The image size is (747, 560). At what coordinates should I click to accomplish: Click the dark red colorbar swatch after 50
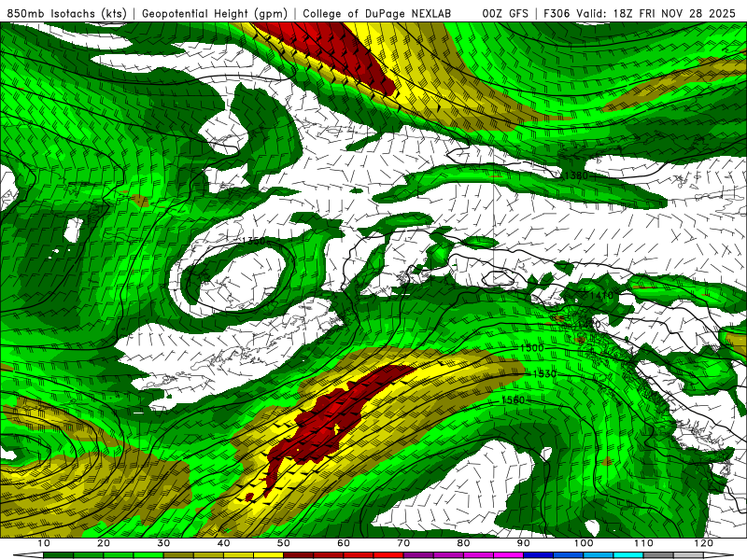tap(298, 555)
